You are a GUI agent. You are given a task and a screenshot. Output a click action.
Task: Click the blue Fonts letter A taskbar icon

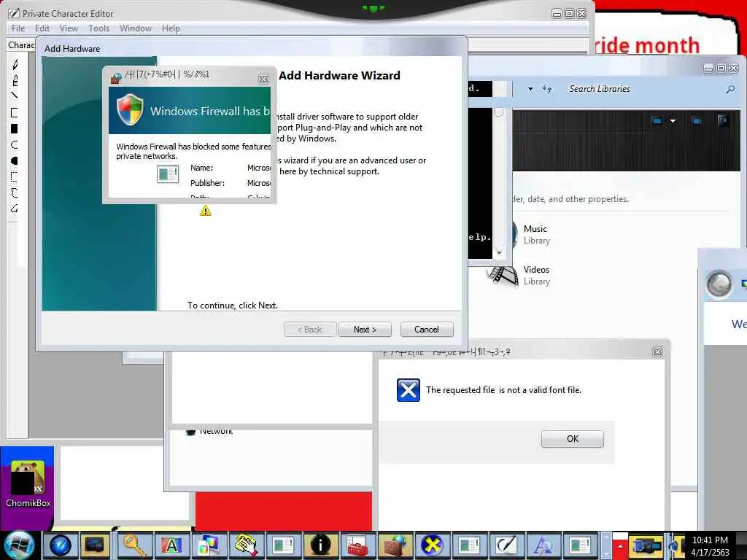tap(543, 545)
